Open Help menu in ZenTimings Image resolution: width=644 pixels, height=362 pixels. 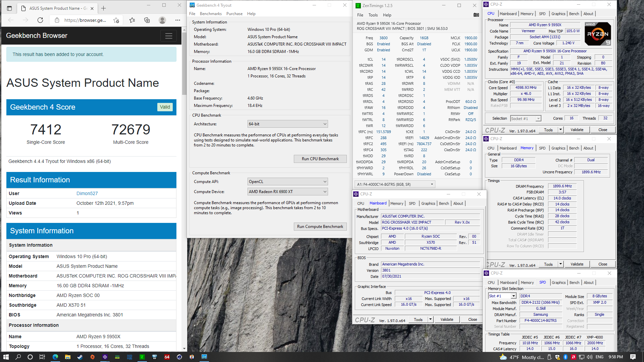click(x=387, y=15)
